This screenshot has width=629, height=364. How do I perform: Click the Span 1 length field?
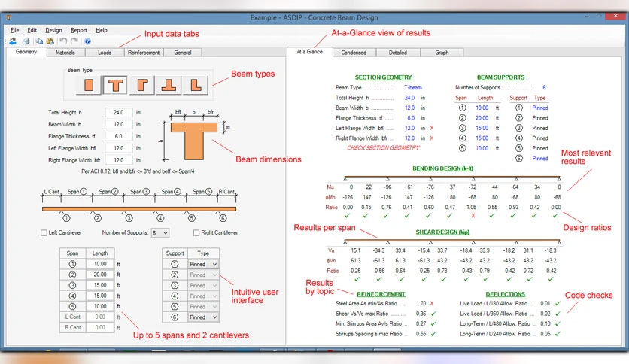point(100,264)
